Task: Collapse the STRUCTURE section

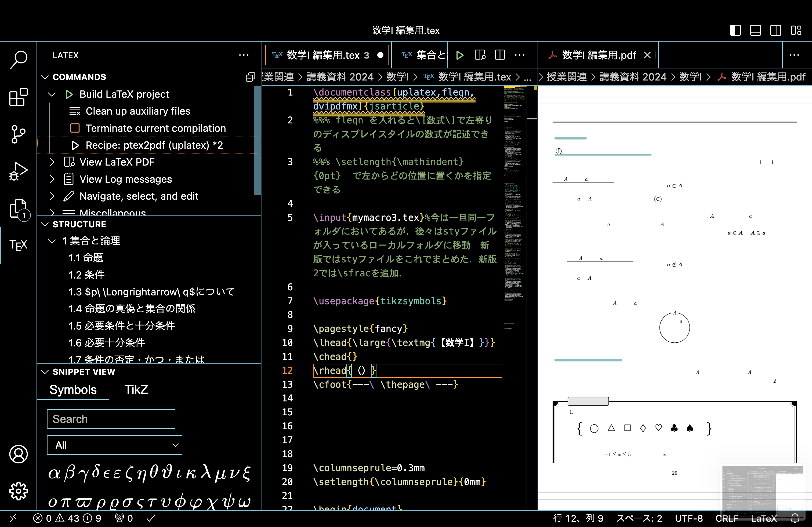Action: 45,224
